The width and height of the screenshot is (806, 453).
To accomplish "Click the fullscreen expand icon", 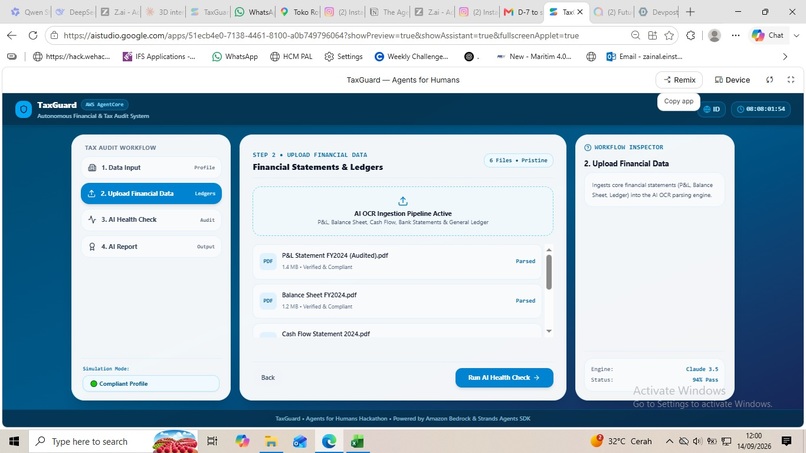I will [x=791, y=80].
